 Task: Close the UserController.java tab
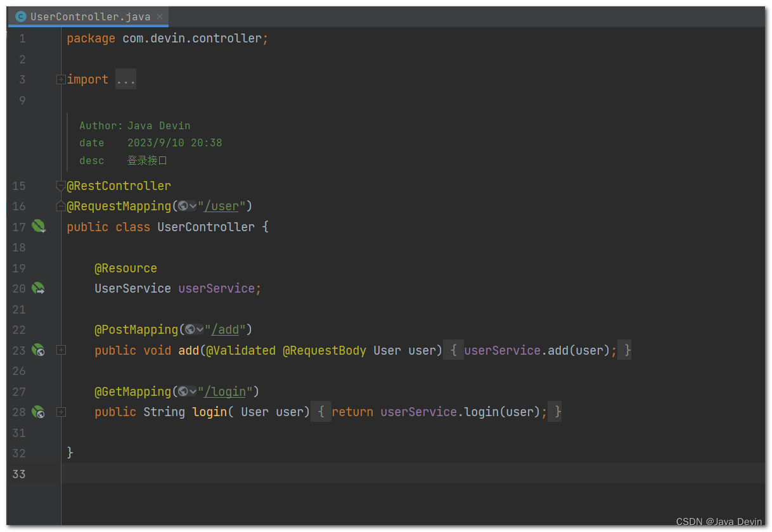click(x=160, y=17)
